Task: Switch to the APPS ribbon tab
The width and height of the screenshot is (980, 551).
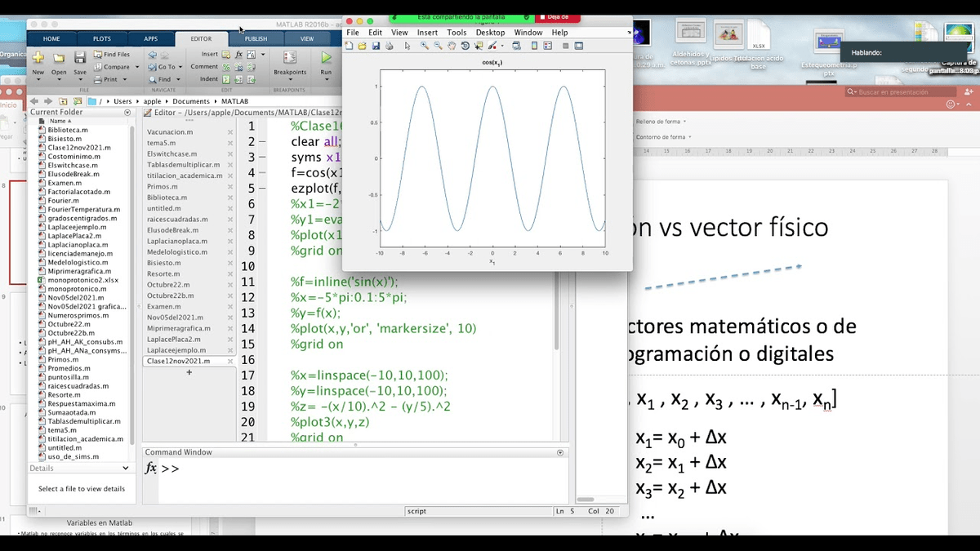Action: (x=151, y=38)
